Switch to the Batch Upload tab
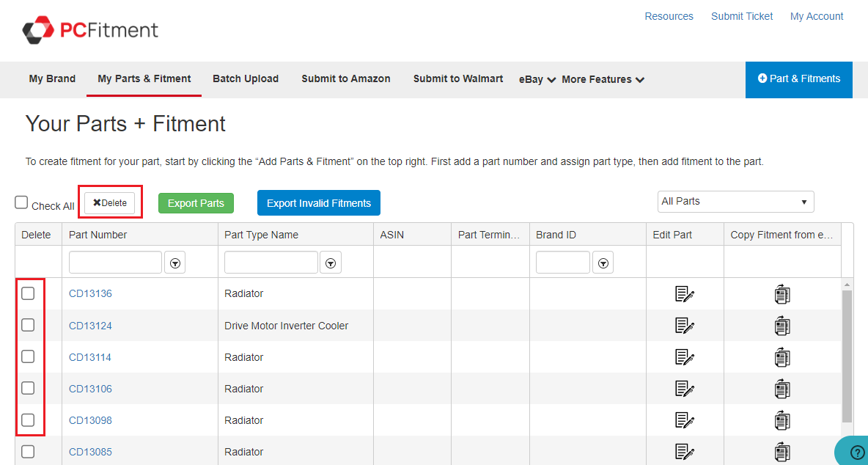 coord(246,78)
